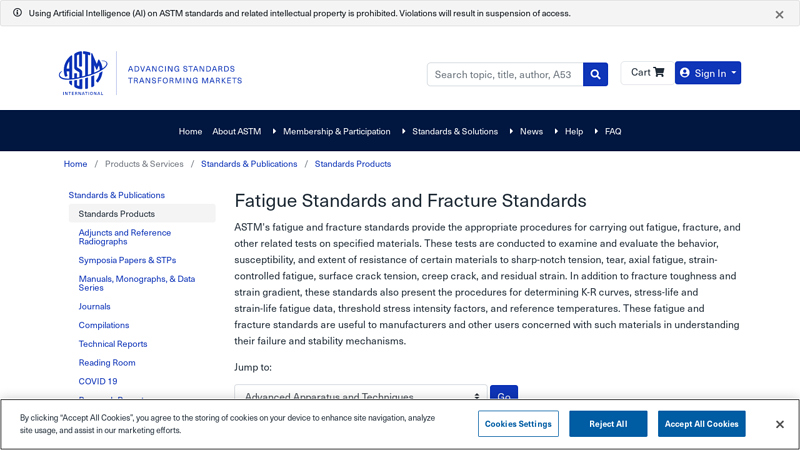Open the Help menu

[573, 131]
